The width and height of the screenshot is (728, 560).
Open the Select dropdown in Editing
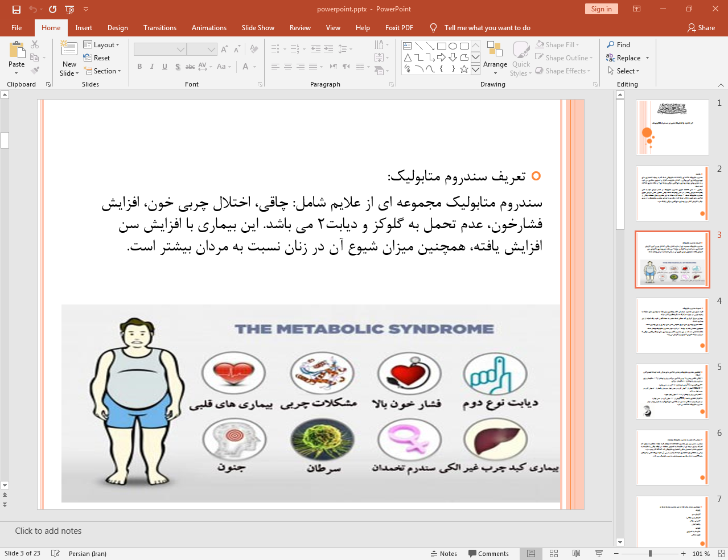624,71
